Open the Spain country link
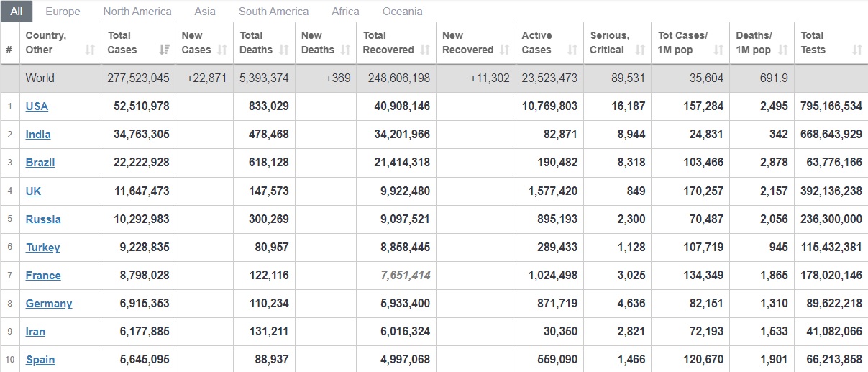Image resolution: width=868 pixels, height=372 pixels. click(x=40, y=360)
